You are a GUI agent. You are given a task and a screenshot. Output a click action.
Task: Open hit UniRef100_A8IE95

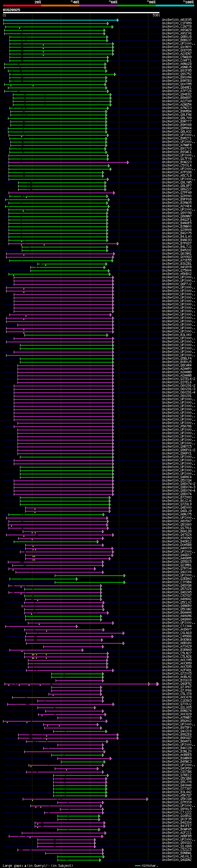pos(177,20)
